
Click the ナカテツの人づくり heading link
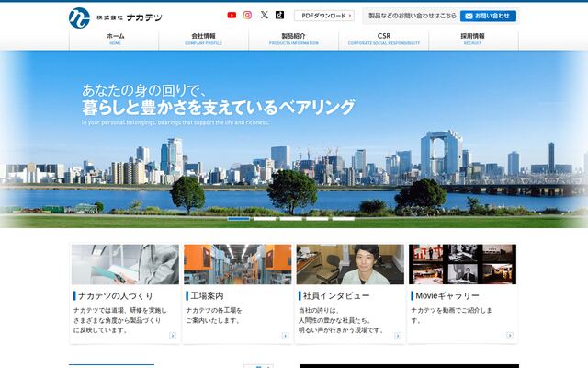tap(116, 296)
